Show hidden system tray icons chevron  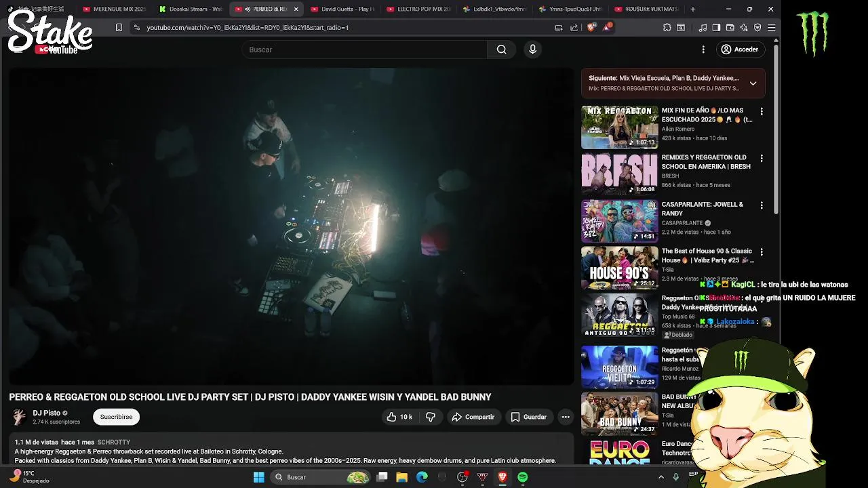661,477
